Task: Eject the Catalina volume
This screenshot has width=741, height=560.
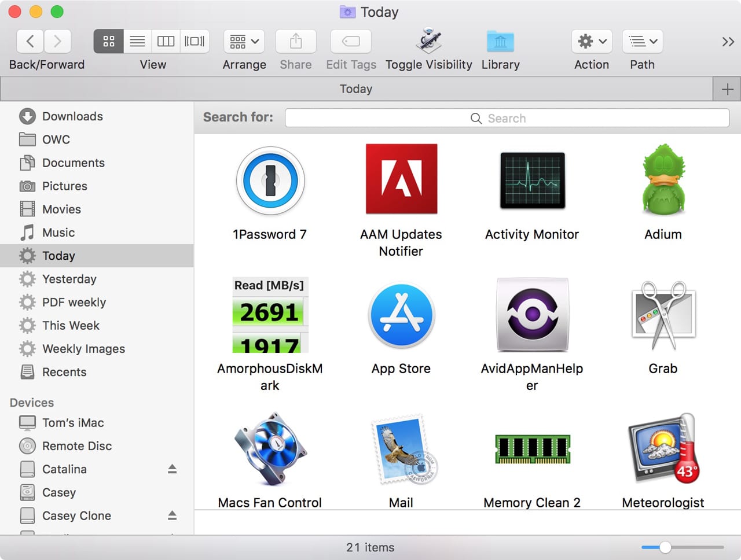Action: point(172,469)
